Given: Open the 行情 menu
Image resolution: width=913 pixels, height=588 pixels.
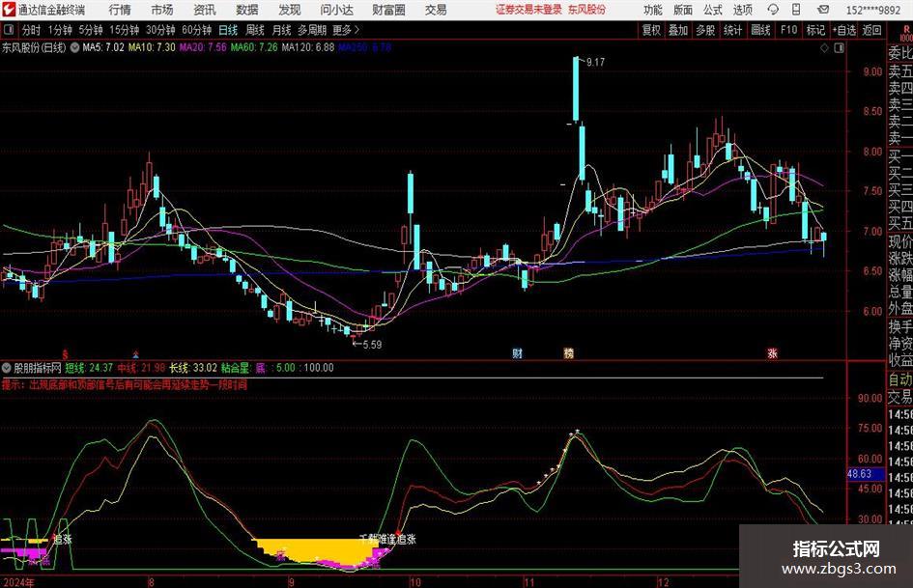Looking at the screenshot, I should tap(120, 10).
